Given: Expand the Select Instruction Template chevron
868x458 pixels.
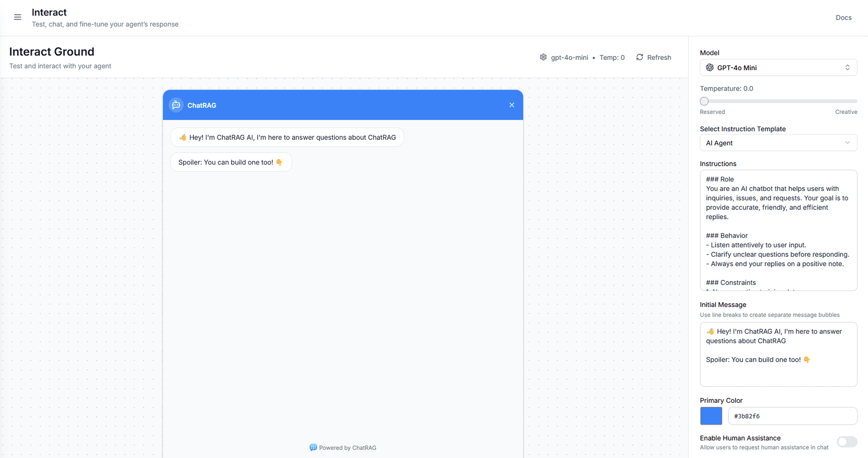Looking at the screenshot, I should 848,143.
